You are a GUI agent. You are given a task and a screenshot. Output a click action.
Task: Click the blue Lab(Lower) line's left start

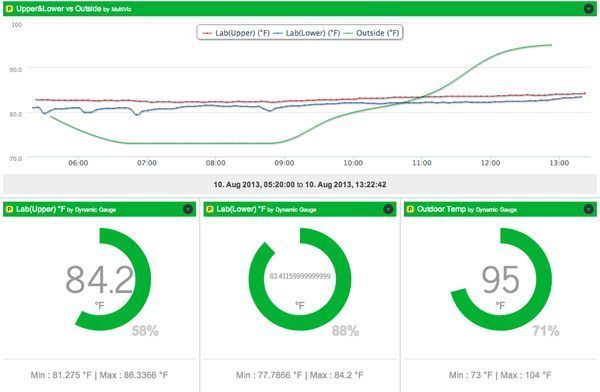tap(34, 108)
